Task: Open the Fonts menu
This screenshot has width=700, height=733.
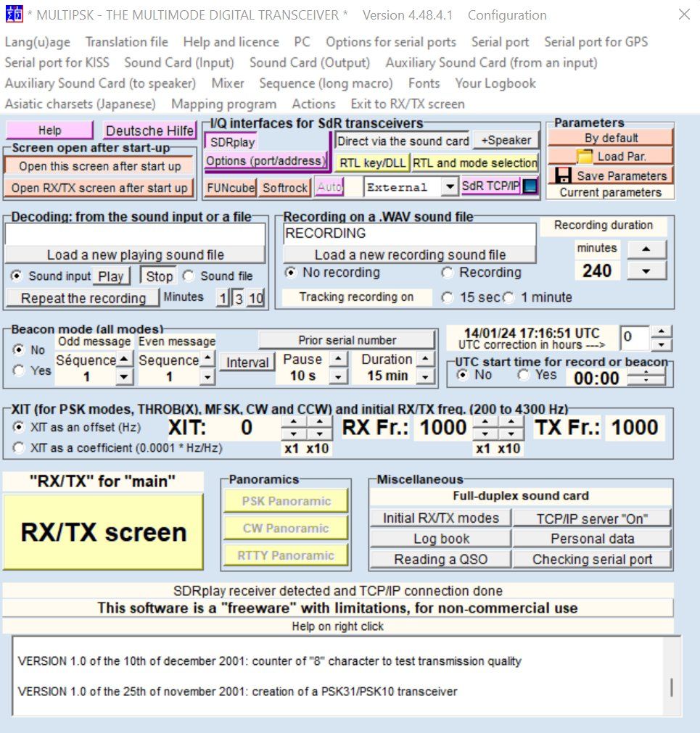Action: click(x=424, y=83)
